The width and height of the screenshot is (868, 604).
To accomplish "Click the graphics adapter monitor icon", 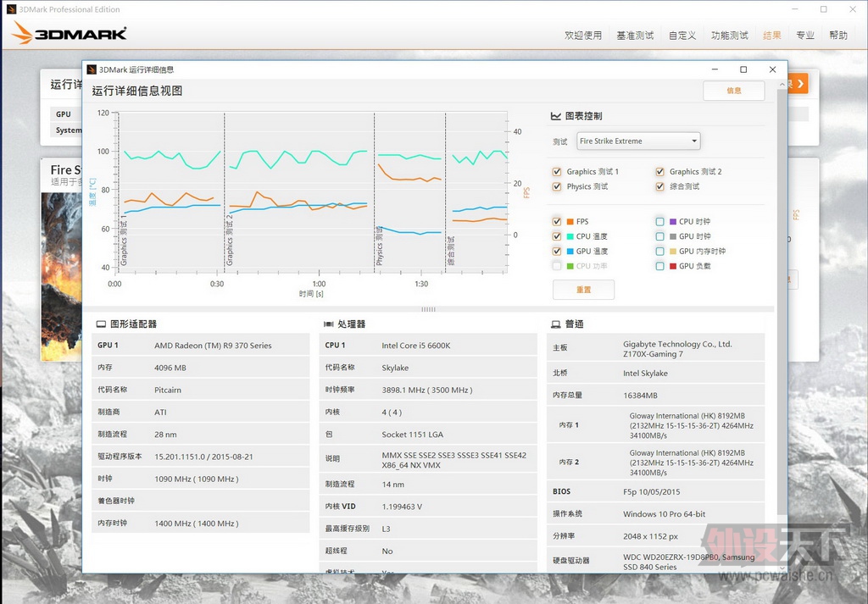I will (x=101, y=324).
